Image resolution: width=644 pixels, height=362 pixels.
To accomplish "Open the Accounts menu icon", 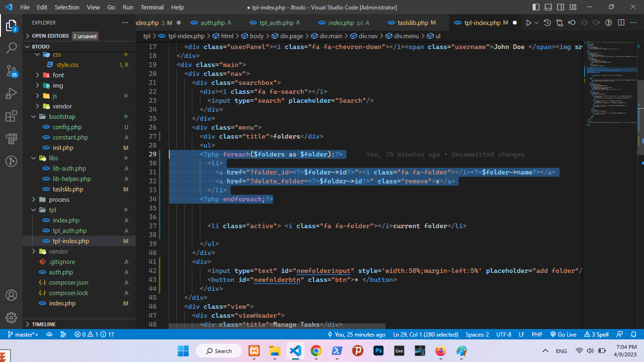I will (x=11, y=295).
